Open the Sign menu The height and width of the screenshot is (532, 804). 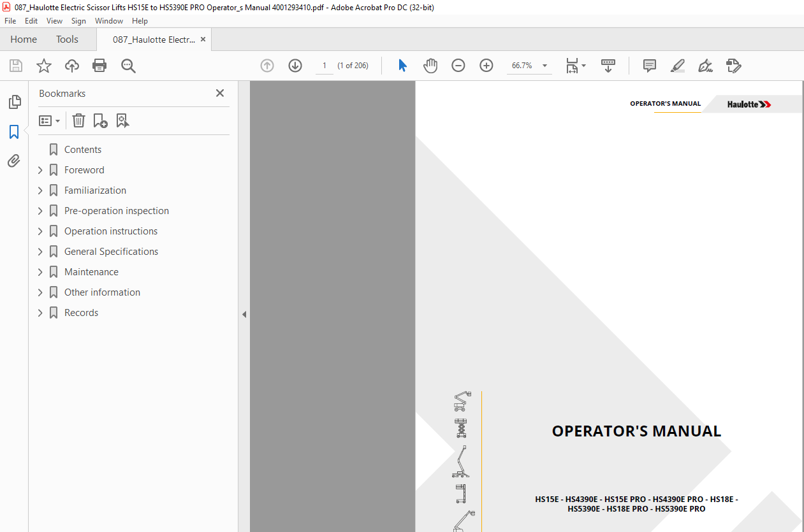pos(78,21)
